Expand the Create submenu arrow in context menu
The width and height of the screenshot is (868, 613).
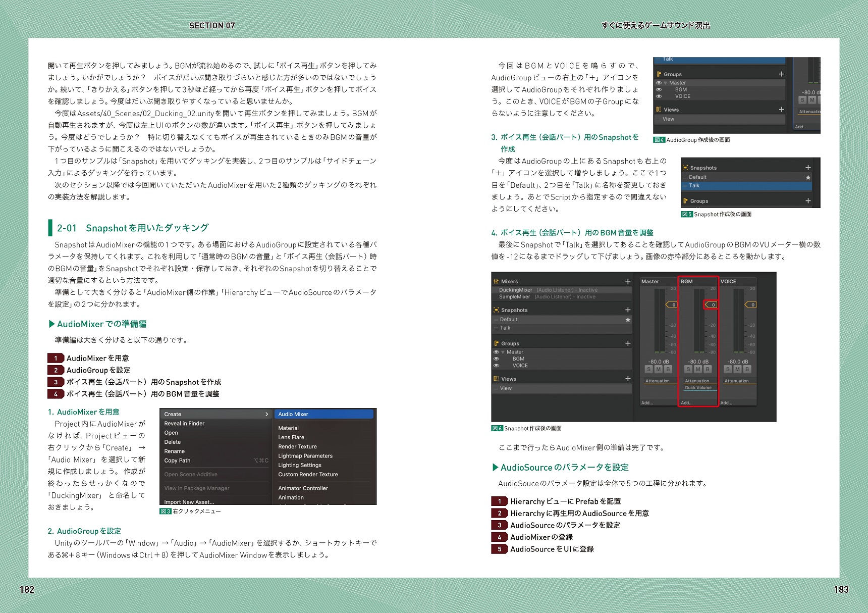click(x=266, y=414)
